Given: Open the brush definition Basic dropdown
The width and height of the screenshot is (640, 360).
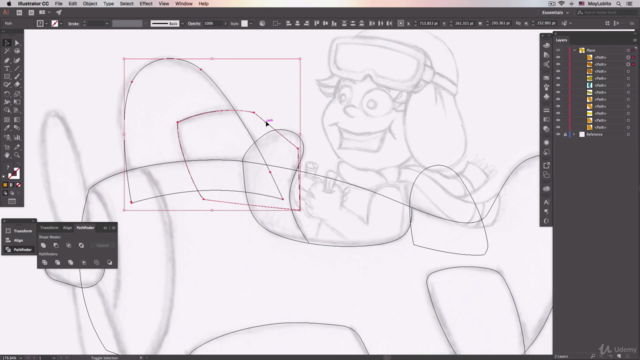Looking at the screenshot, I should coord(182,23).
